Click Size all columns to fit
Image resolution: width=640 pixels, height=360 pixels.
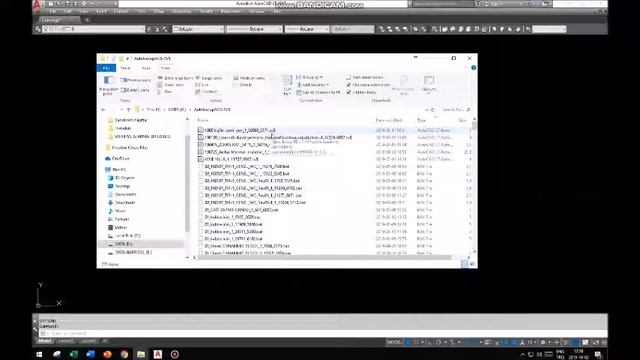click(x=318, y=92)
